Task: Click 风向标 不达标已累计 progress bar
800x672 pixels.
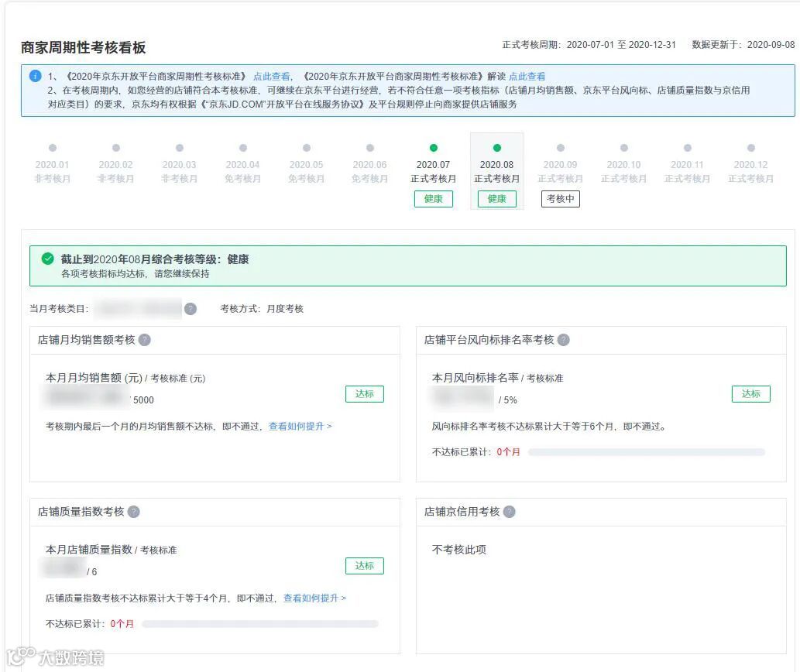Action: [x=647, y=451]
